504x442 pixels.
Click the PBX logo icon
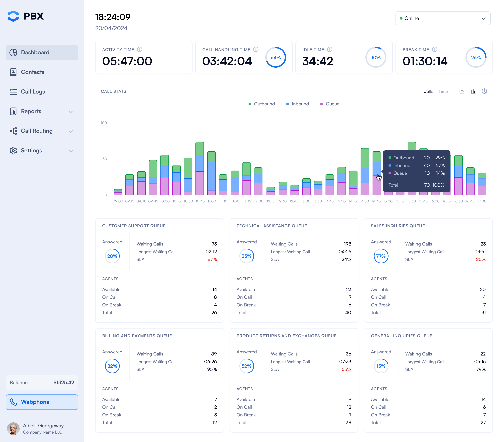click(x=13, y=16)
